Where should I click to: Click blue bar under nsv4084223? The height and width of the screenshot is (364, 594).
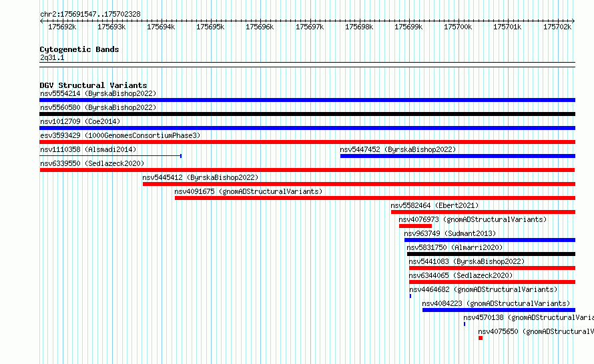coord(499,310)
